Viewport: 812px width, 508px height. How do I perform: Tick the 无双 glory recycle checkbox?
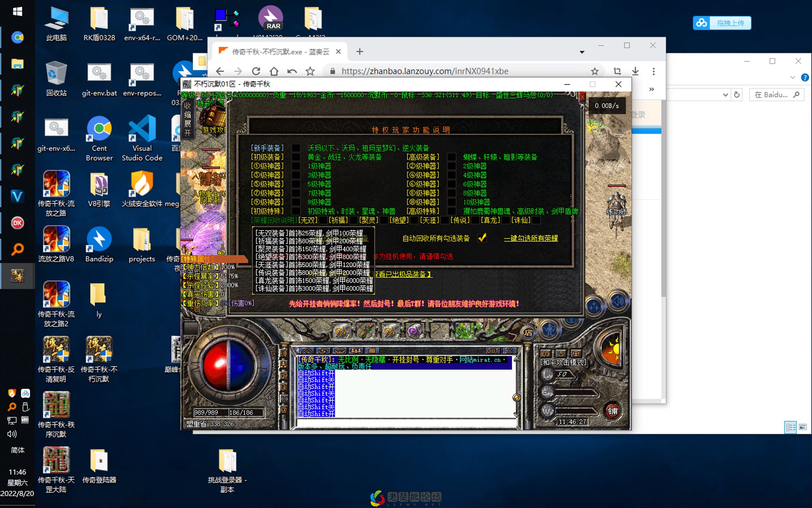(323, 220)
